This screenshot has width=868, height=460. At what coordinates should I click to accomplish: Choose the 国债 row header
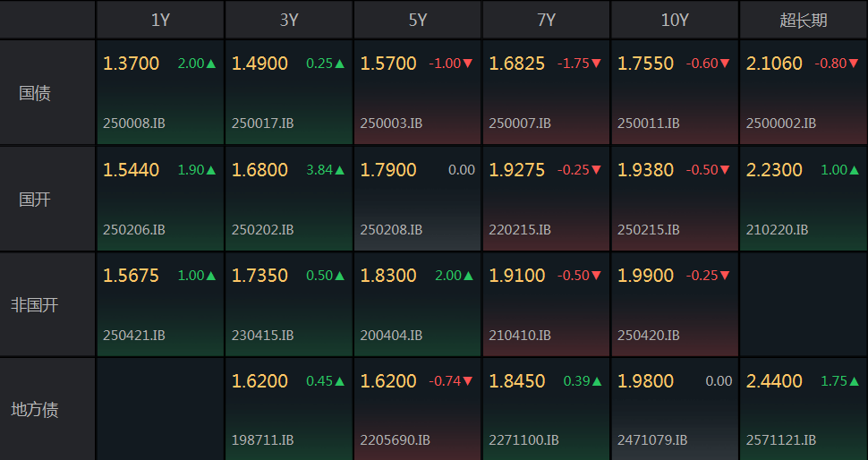(x=35, y=93)
